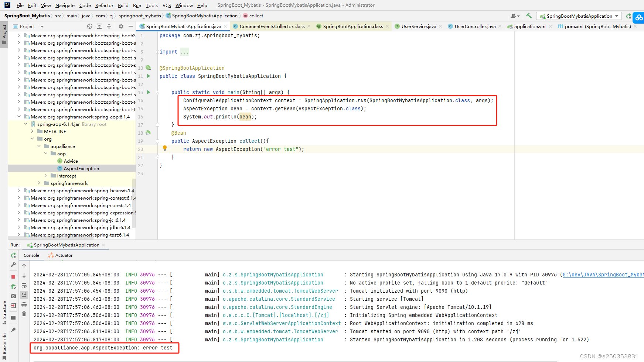The height and width of the screenshot is (362, 644).
Task: Click the Spring bean gutter icon at line 18
Action: [x=148, y=133]
